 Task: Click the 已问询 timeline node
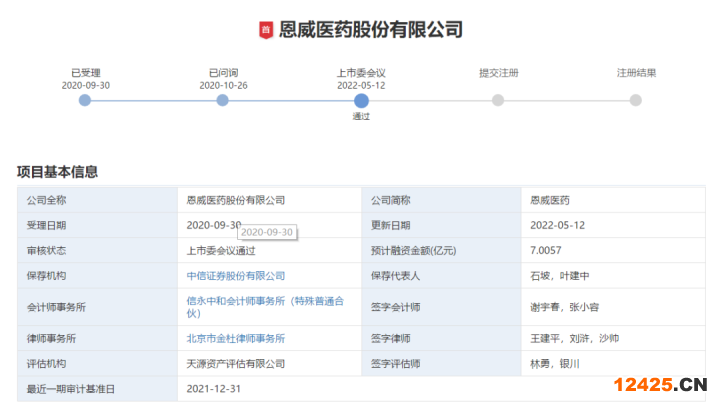(x=222, y=100)
